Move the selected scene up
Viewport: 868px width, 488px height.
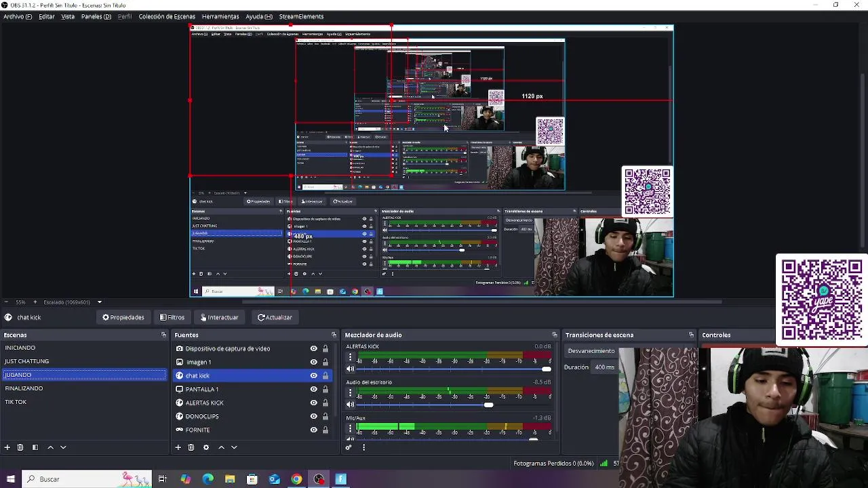click(50, 447)
